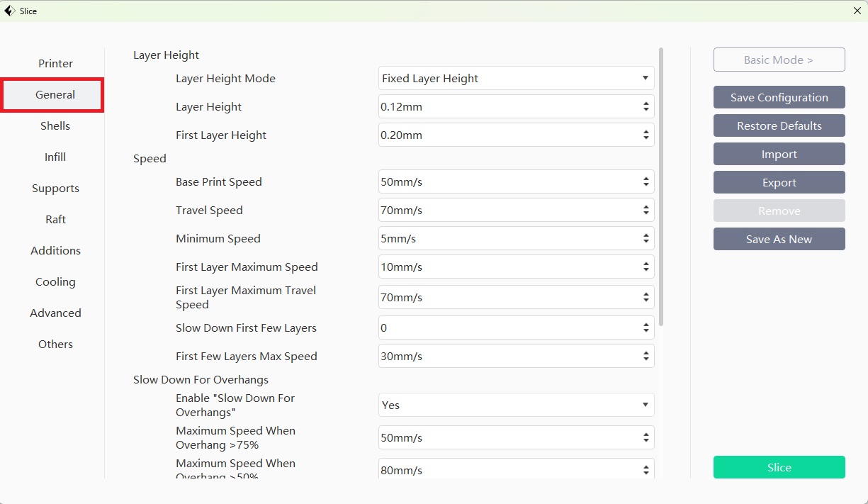The height and width of the screenshot is (504, 868).
Task: Open the Raft settings section
Action: pyautogui.click(x=55, y=220)
